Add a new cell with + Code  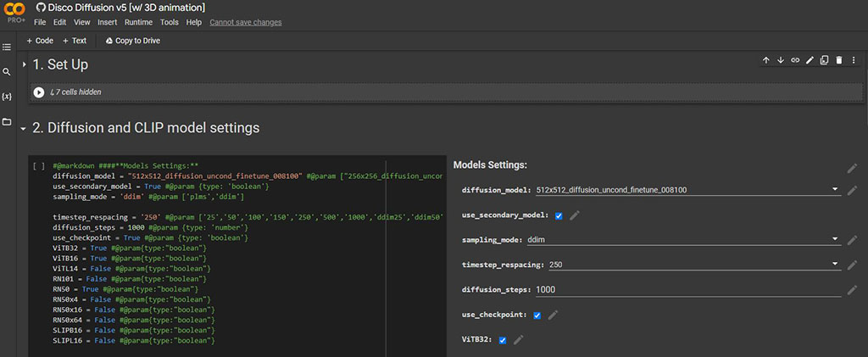[x=40, y=41]
